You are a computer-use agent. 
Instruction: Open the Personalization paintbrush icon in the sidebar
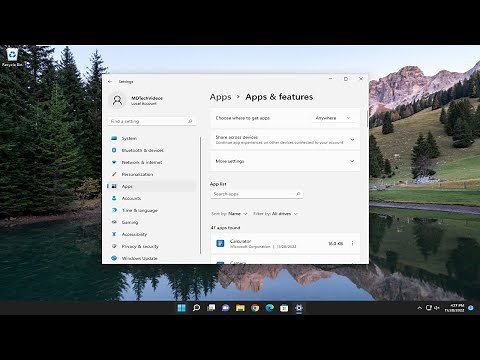click(114, 174)
